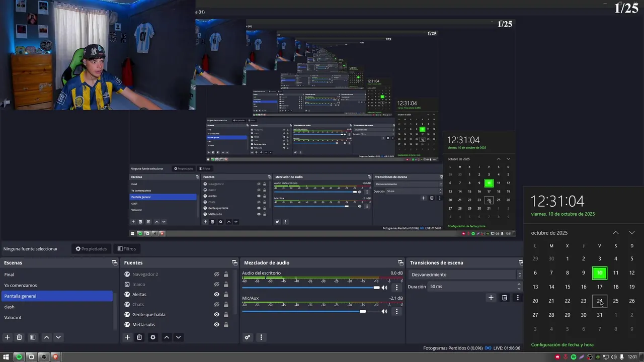Click taskbar clock showing 12:31
644x362 pixels.
click(632, 357)
